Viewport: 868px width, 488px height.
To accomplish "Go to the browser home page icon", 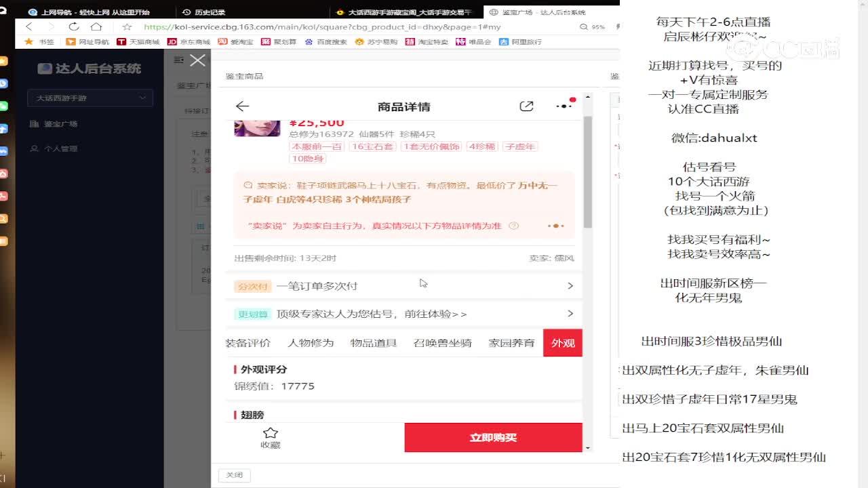I will click(x=96, y=26).
